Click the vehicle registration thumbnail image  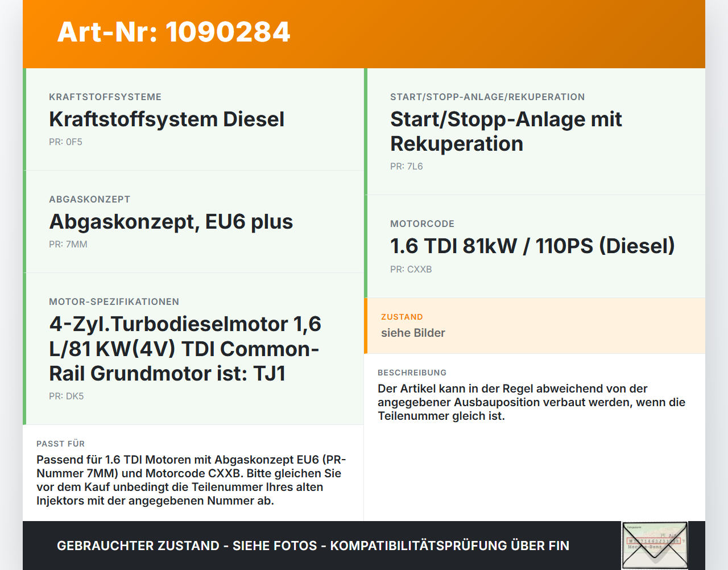click(x=655, y=545)
